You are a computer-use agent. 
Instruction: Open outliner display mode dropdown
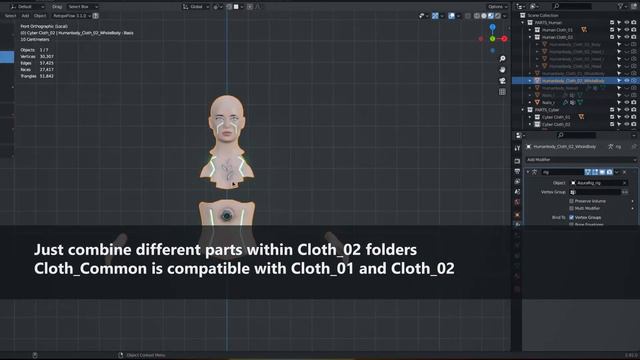click(x=534, y=7)
